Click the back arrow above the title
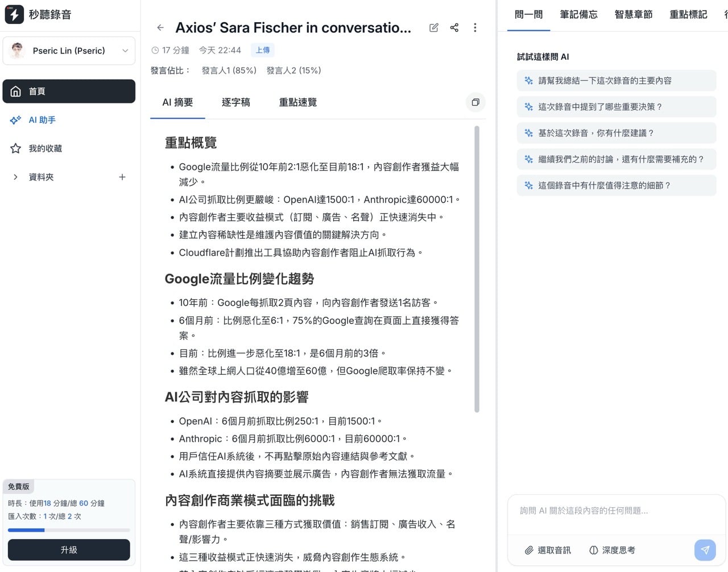The height and width of the screenshot is (572, 728). coord(160,27)
